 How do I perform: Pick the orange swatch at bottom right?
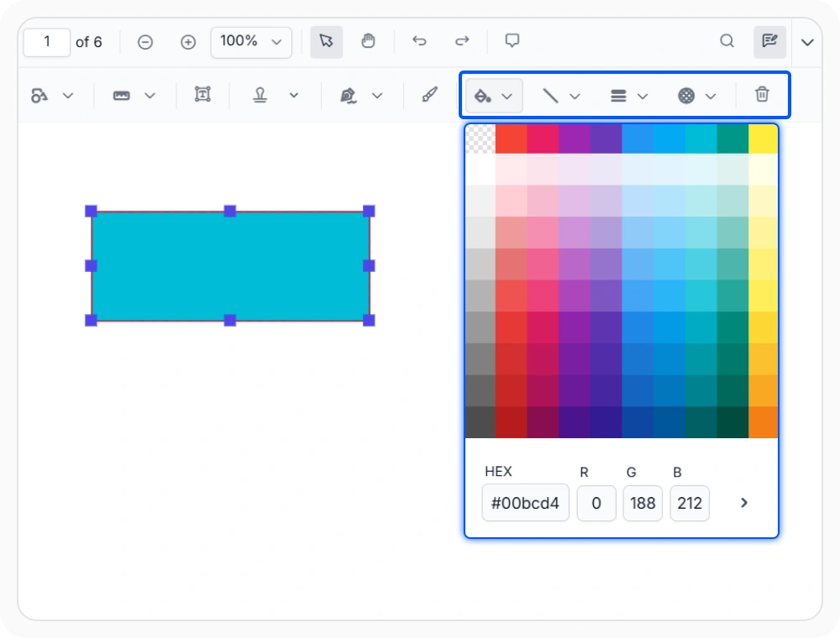pos(763,422)
